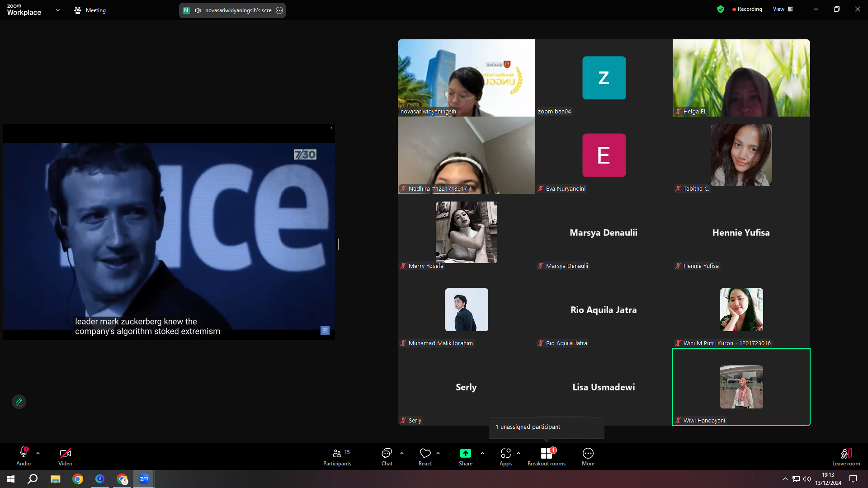Select the Rio Aquila Jatra tile
868x488 pixels.
[604, 310]
